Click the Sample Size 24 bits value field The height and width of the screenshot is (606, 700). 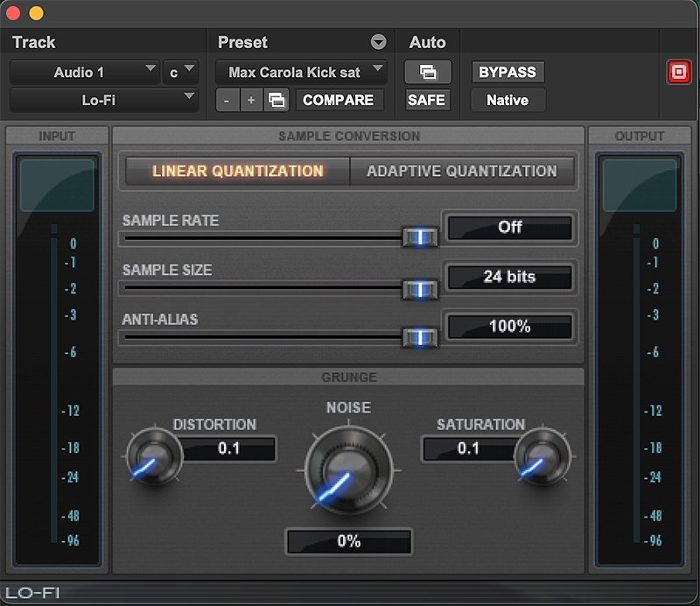pos(509,277)
